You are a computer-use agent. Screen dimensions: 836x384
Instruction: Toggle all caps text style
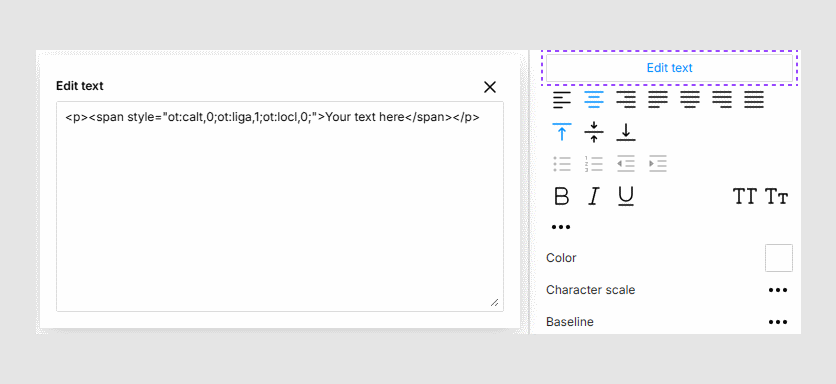coord(745,196)
